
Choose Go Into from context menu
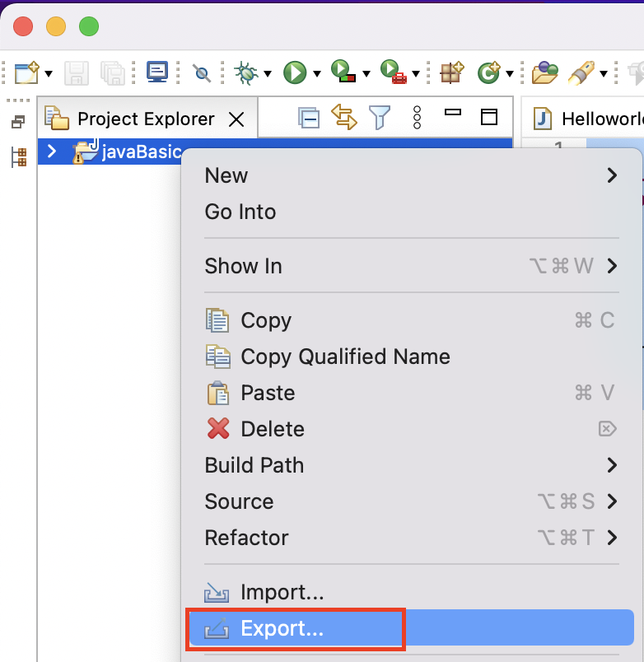tap(412, 212)
